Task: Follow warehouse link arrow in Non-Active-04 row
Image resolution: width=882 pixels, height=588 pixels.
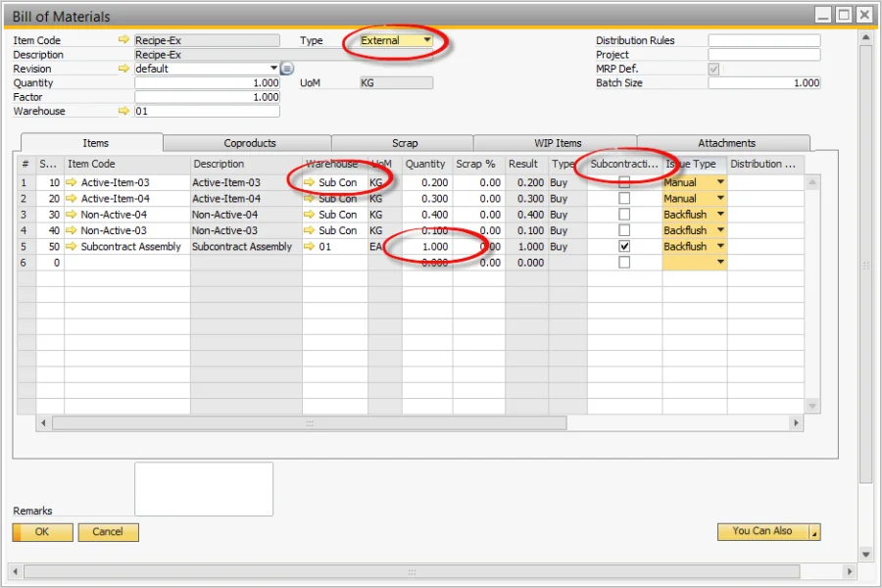Action: (309, 215)
